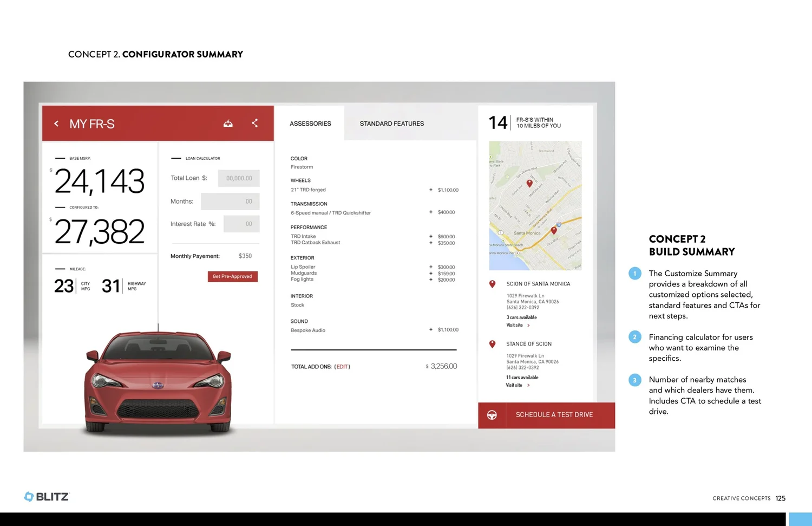Click the Santa Monica map
812x526 pixels.
coord(535,205)
